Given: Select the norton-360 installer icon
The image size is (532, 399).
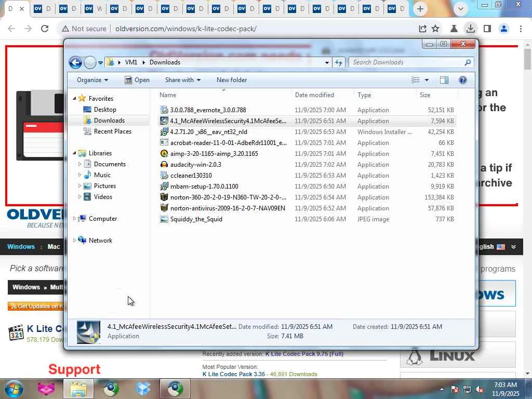Looking at the screenshot, I should click(x=164, y=197).
